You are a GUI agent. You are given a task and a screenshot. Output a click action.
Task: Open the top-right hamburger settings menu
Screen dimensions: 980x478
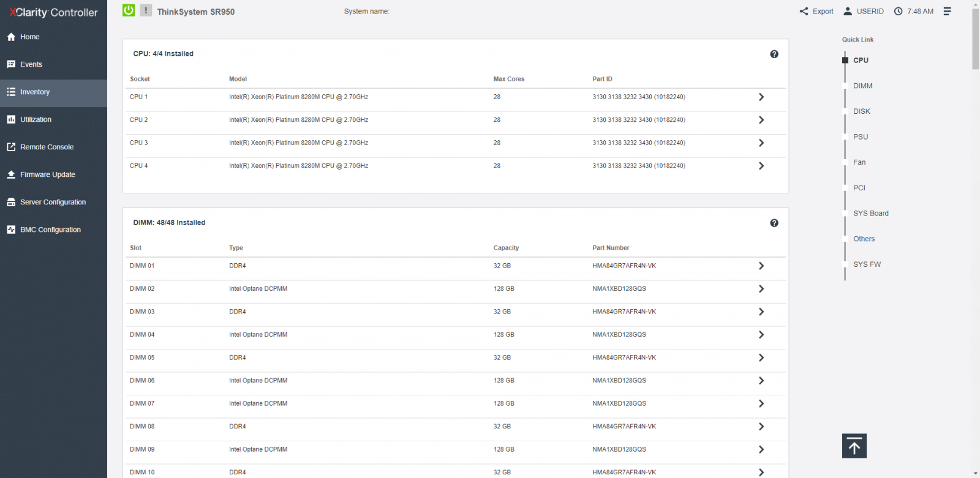pos(947,11)
